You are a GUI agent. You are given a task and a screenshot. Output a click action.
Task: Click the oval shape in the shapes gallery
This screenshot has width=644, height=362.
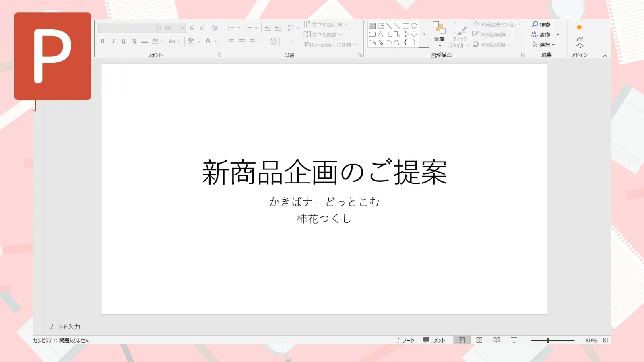[414, 26]
